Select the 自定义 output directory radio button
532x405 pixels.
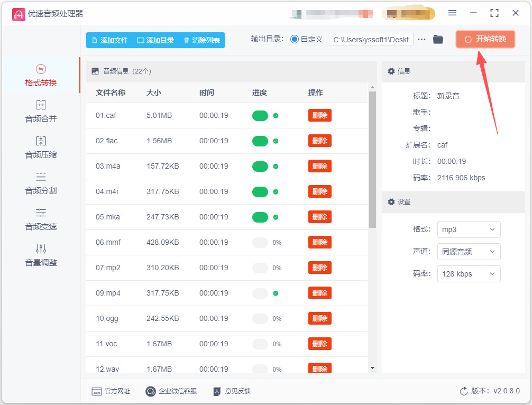(x=294, y=39)
